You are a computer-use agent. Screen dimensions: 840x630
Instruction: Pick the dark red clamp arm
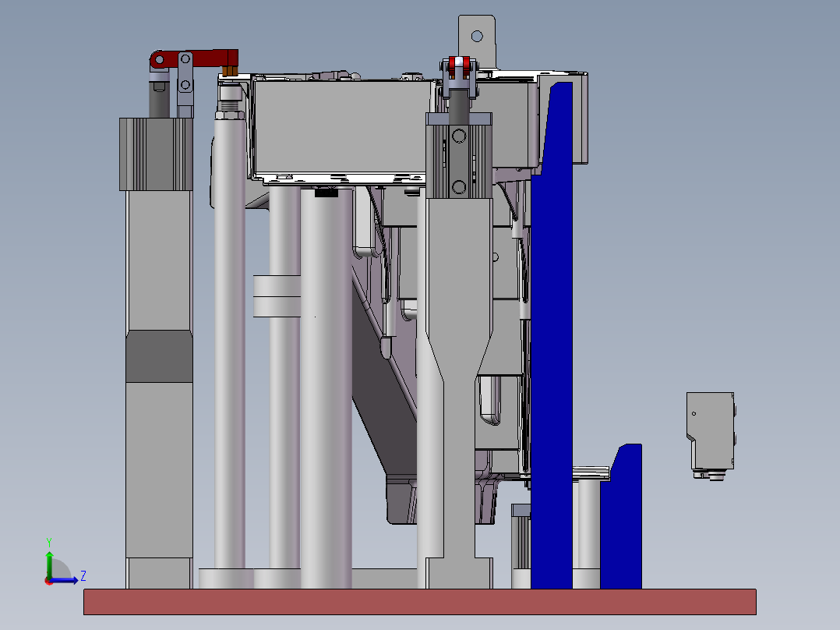(193, 58)
